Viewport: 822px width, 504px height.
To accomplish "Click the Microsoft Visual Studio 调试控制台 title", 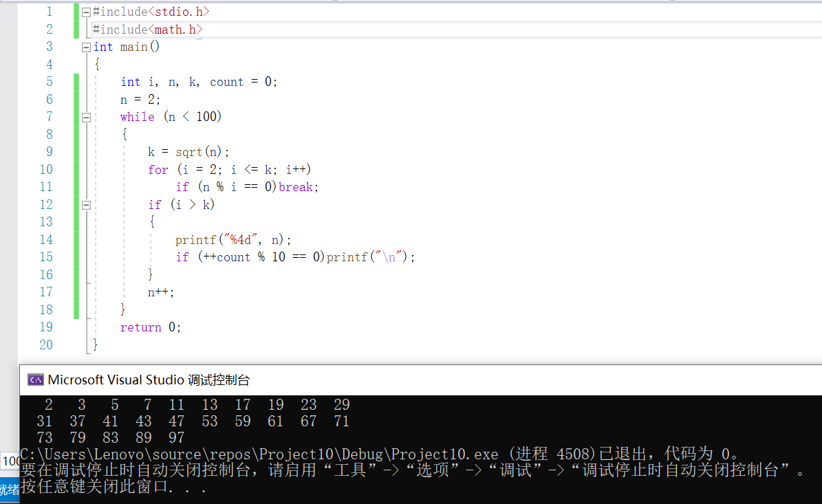I will point(149,380).
